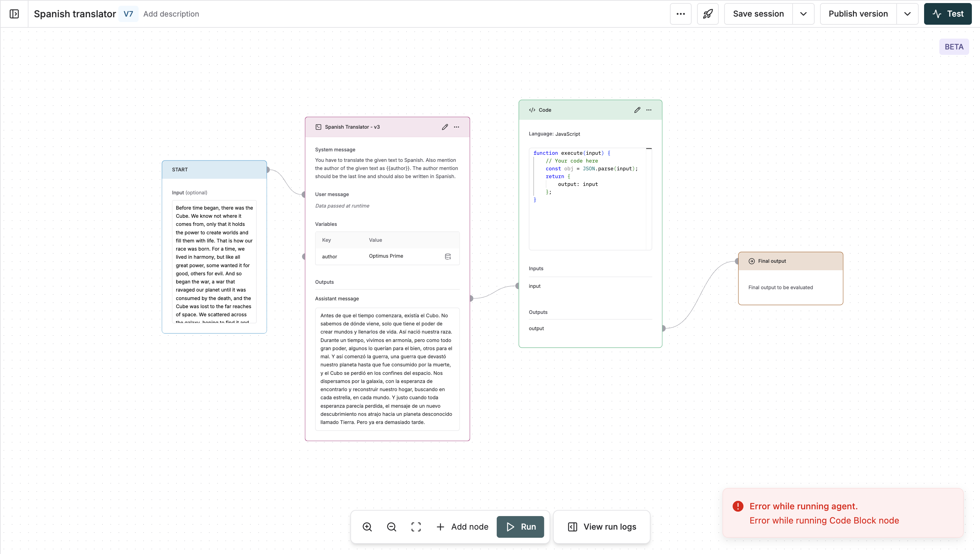Click the dataset icon next to Optimus Prime

pyautogui.click(x=448, y=256)
